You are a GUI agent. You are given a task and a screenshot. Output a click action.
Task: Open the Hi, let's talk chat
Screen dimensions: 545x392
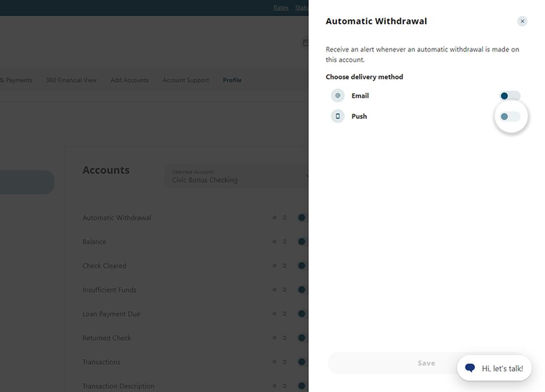(494, 368)
